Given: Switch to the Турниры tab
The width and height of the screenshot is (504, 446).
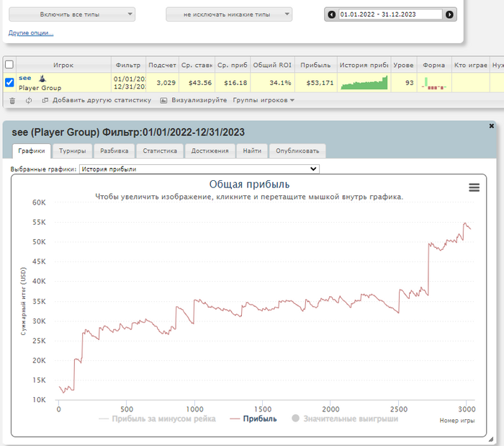Looking at the screenshot, I should (x=72, y=151).
